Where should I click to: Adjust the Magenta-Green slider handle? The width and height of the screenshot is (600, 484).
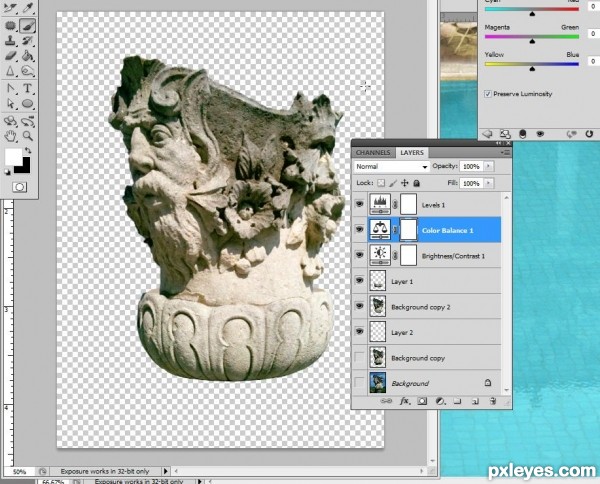coord(532,41)
